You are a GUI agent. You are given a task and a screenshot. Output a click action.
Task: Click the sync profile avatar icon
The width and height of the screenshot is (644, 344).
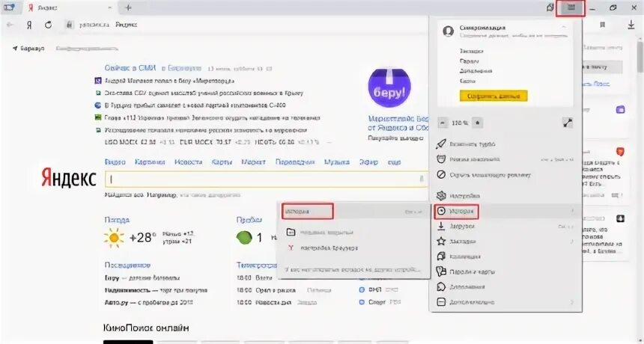click(x=448, y=31)
